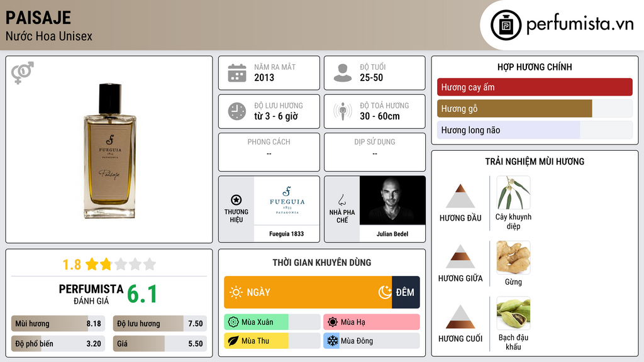The height and width of the screenshot is (362, 644).
Task: Open the Julian Bedel perfumer name link
Action: (x=392, y=234)
